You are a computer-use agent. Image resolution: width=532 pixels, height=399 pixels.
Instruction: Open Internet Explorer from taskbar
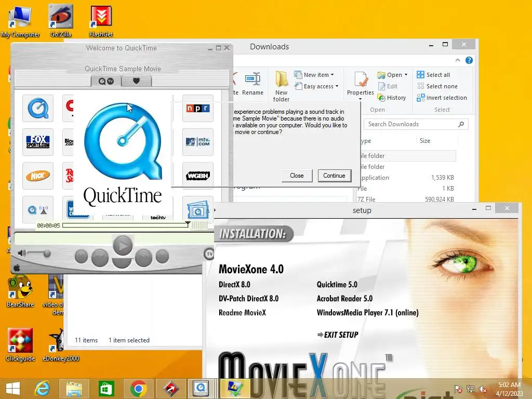click(43, 389)
